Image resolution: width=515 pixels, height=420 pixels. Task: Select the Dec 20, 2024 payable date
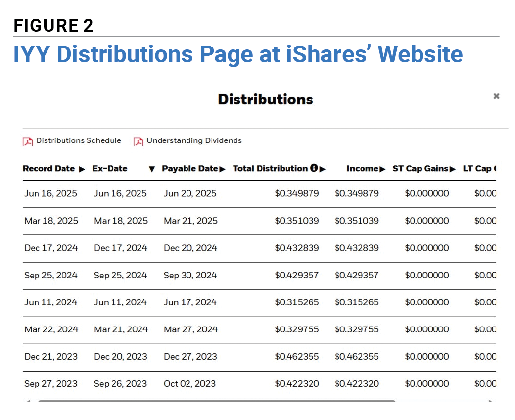coord(190,248)
